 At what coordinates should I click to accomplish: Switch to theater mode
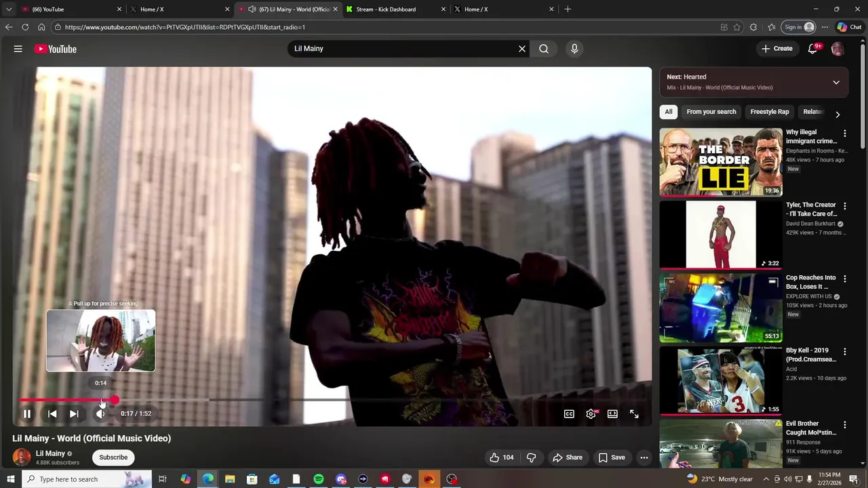click(x=612, y=413)
